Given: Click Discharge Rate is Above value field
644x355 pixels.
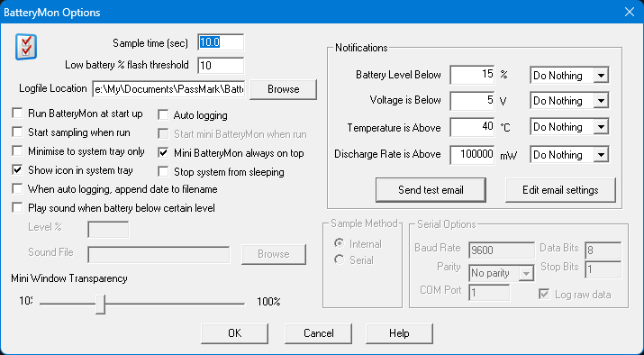Looking at the screenshot, I should (472, 155).
